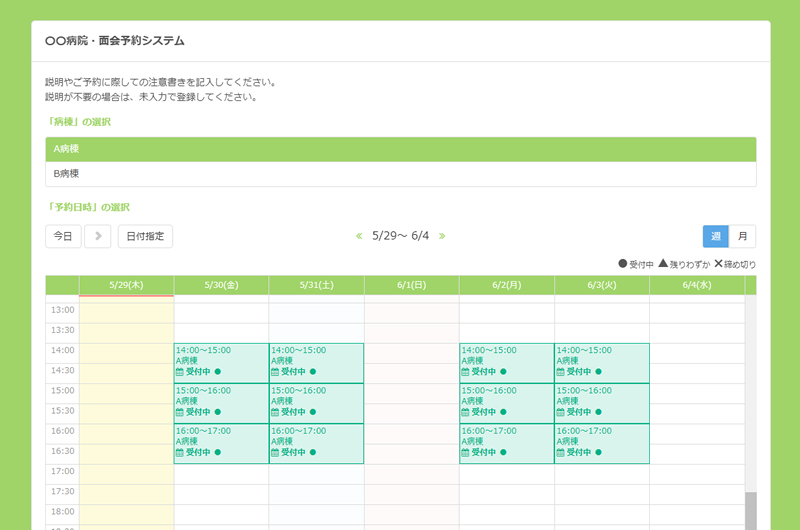Select the 5/31 15:00～16:00 reservation slot
Viewport: 800px width, 530px height.
point(316,402)
